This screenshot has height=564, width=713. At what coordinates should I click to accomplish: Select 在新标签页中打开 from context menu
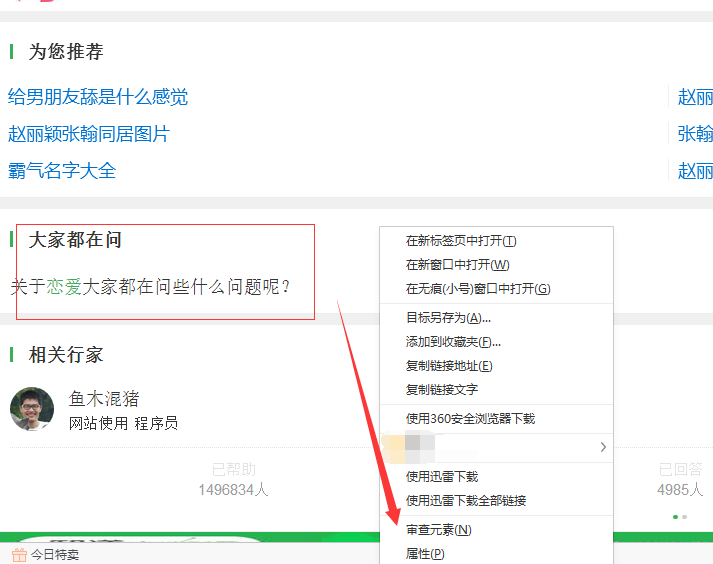coord(461,241)
